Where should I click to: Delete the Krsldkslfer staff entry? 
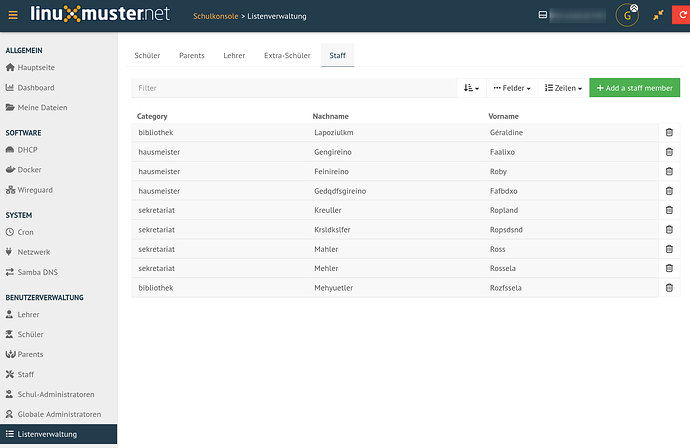pyautogui.click(x=669, y=230)
